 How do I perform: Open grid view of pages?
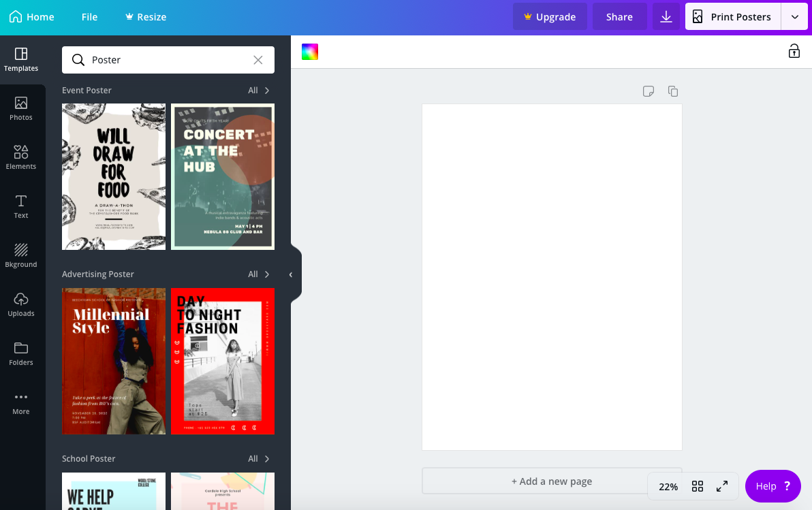[x=698, y=486]
